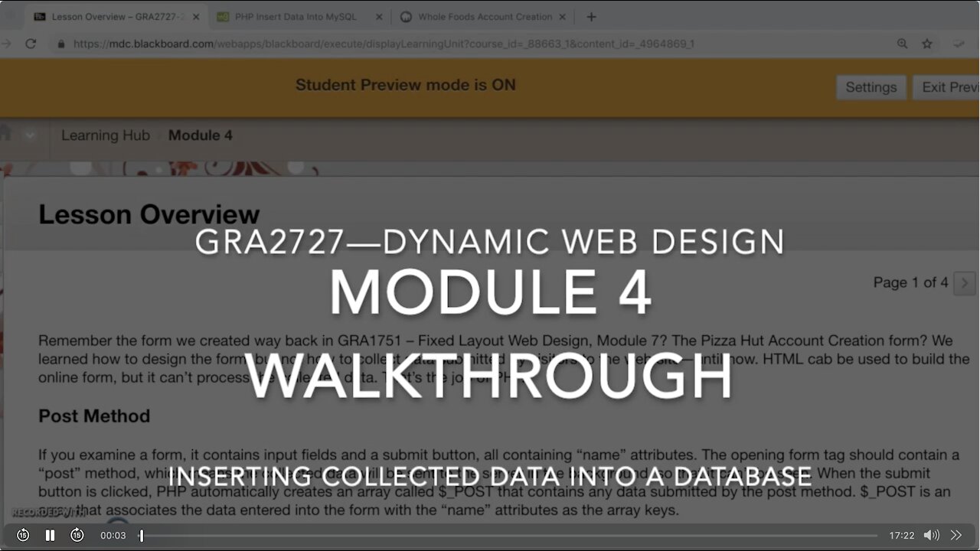980x551 pixels.
Task: Mute the video volume icon
Action: 931,536
